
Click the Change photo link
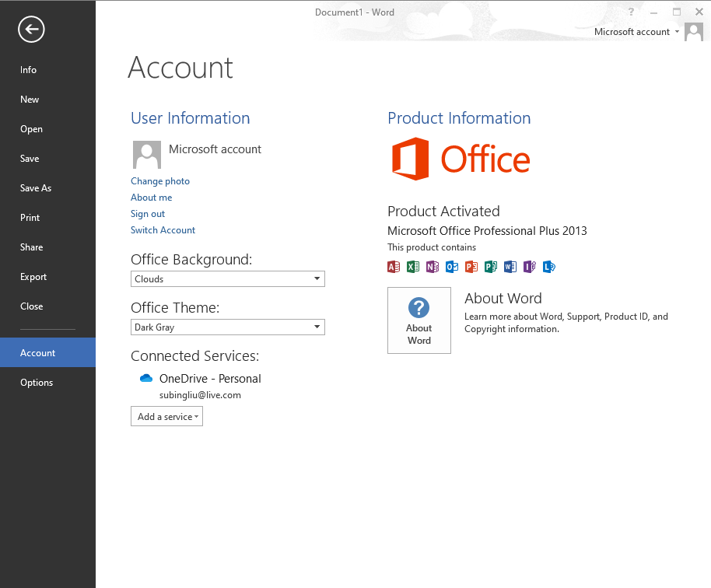click(160, 181)
